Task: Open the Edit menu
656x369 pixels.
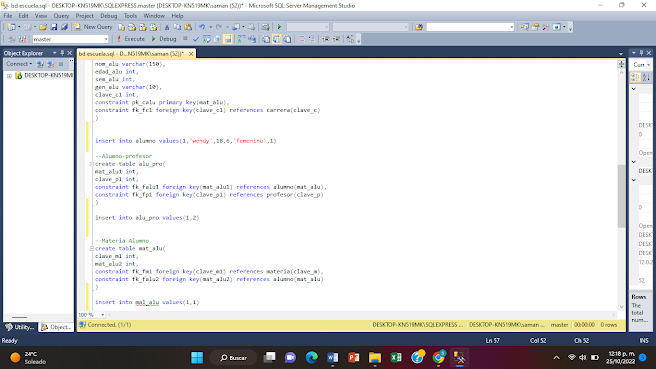Action: tap(23, 15)
